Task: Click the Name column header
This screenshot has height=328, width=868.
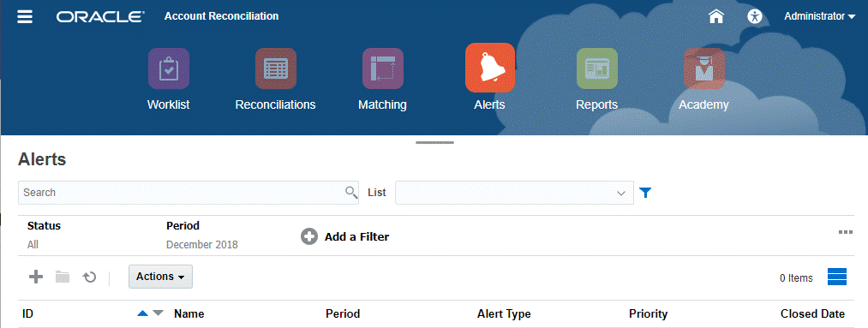Action: coord(189,313)
